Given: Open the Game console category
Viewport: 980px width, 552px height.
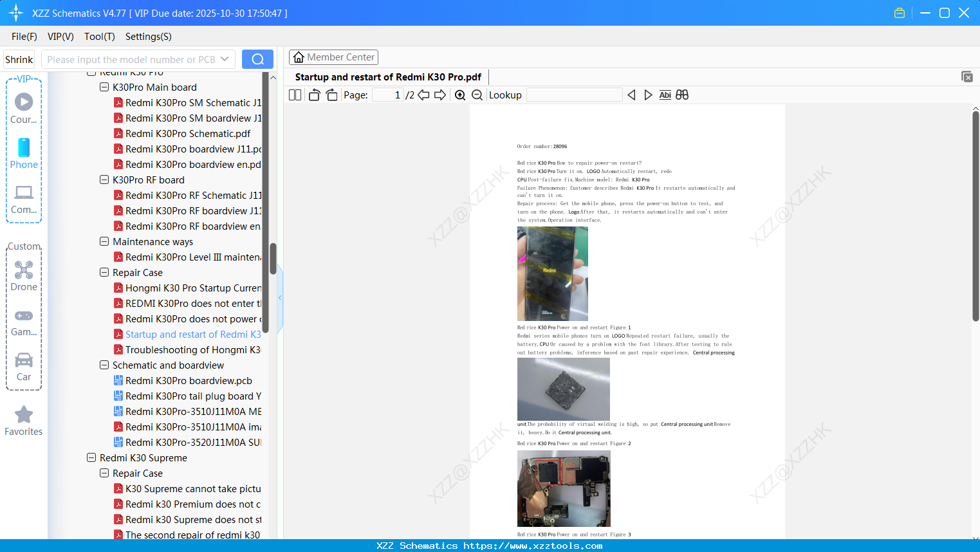Looking at the screenshot, I should pyautogui.click(x=24, y=322).
